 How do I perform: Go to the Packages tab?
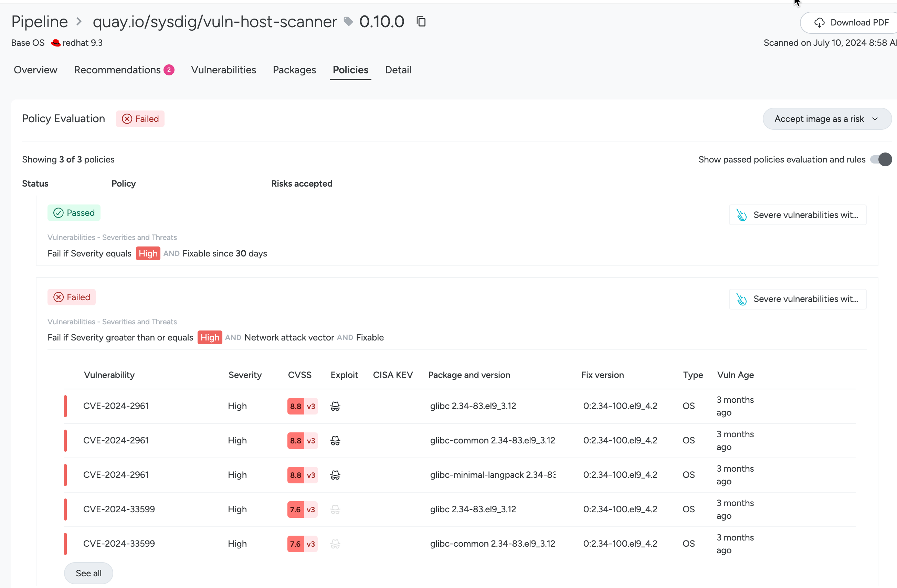pyautogui.click(x=294, y=70)
